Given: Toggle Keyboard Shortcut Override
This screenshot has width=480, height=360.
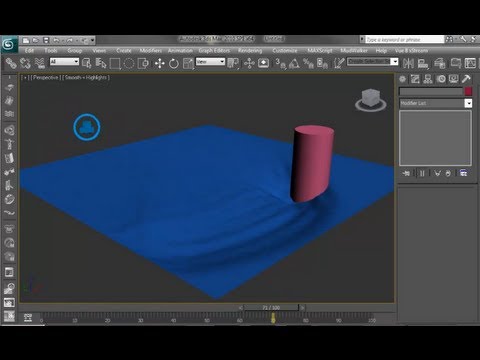Looking at the screenshot, I should pos(263,63).
